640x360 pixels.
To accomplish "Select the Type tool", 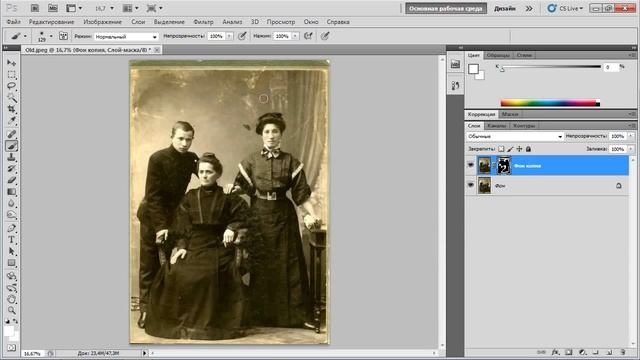I will pos(11,240).
